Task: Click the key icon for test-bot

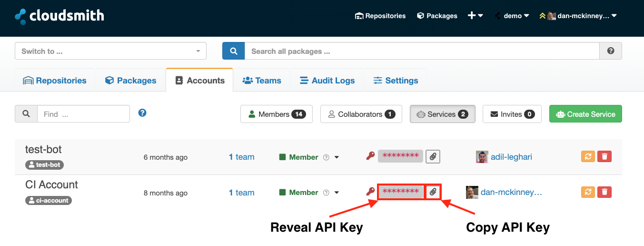Action: click(x=370, y=156)
